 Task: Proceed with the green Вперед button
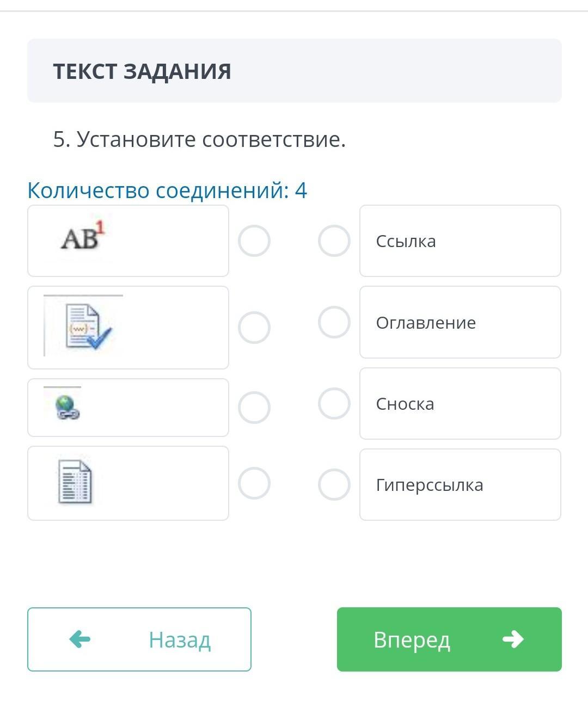pos(449,639)
